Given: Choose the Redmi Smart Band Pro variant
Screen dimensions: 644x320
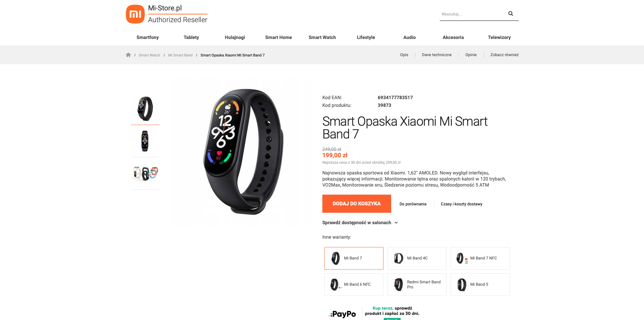Looking at the screenshot, I should (417, 284).
